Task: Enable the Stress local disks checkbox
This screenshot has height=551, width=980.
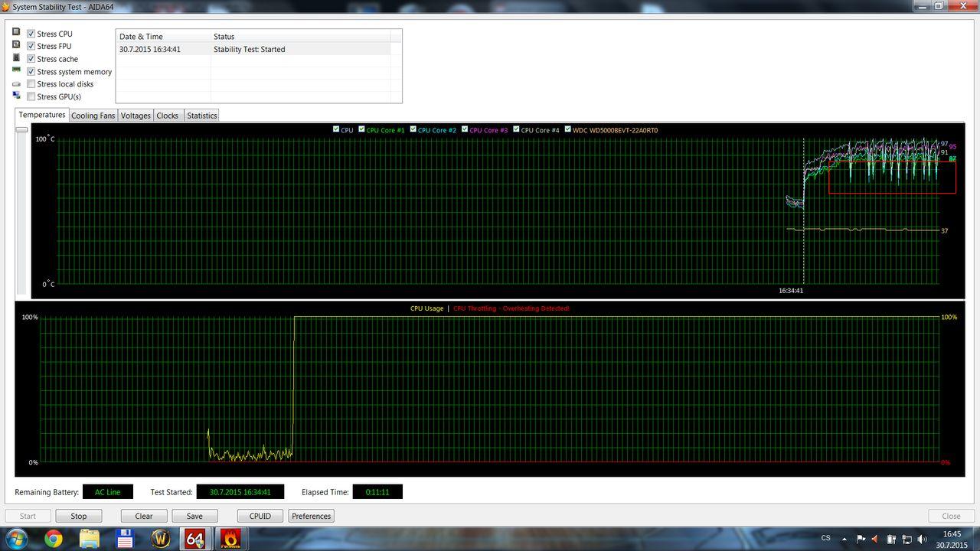Action: [x=31, y=84]
